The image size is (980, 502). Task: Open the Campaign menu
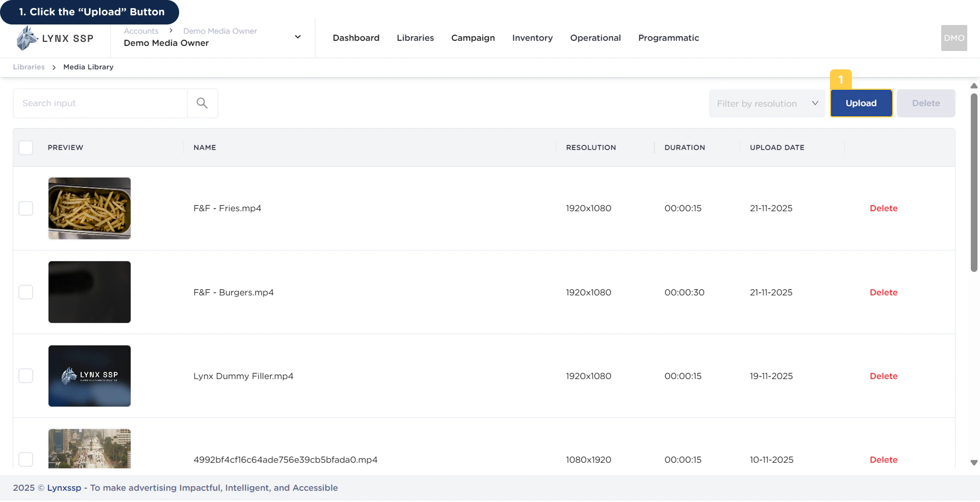click(473, 38)
